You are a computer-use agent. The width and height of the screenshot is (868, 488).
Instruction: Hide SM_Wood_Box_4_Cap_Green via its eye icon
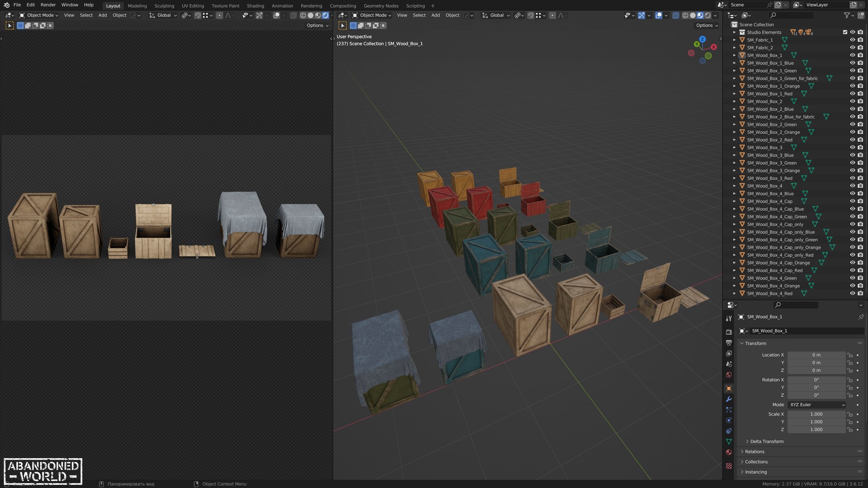(x=852, y=216)
